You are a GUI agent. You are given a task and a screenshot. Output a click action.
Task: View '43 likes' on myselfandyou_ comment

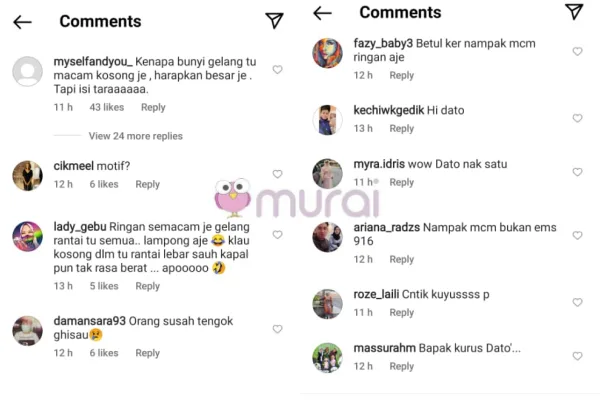[107, 107]
